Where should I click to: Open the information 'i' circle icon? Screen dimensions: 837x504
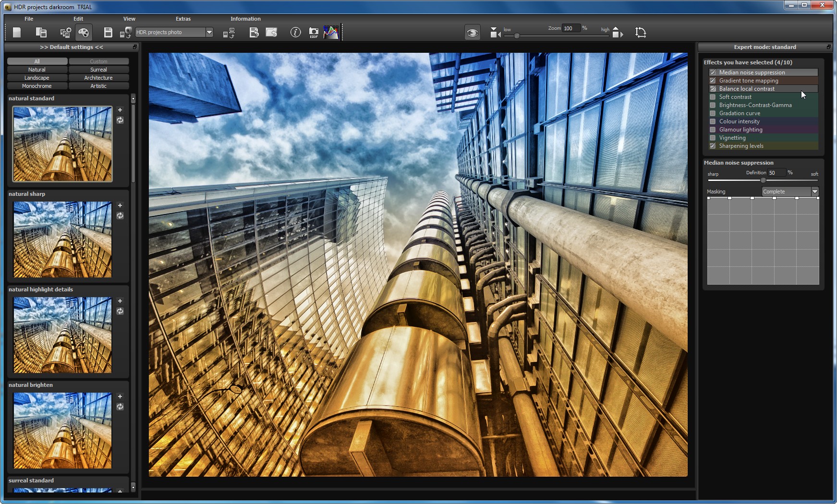[295, 32]
